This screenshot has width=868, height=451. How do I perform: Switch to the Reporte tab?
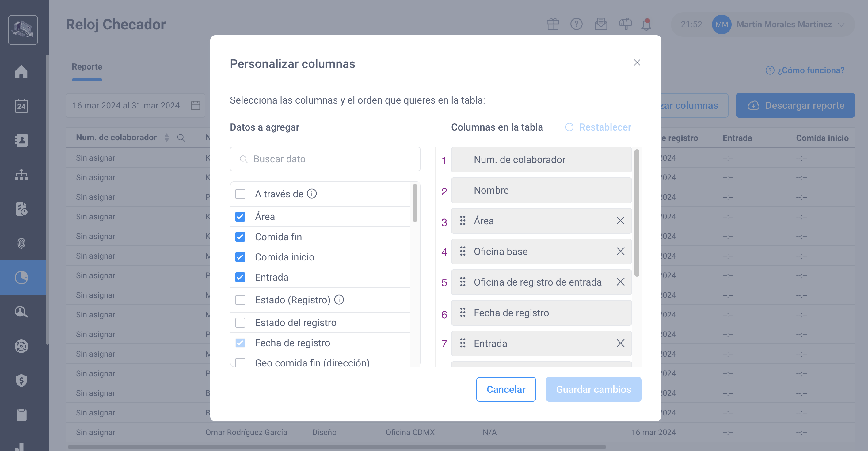pos(87,67)
